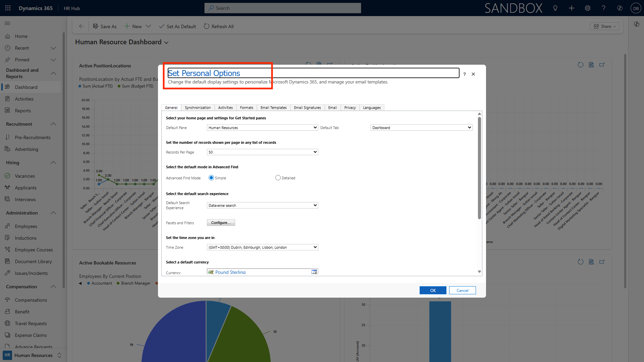Open the Time Zone dropdown

262,247
